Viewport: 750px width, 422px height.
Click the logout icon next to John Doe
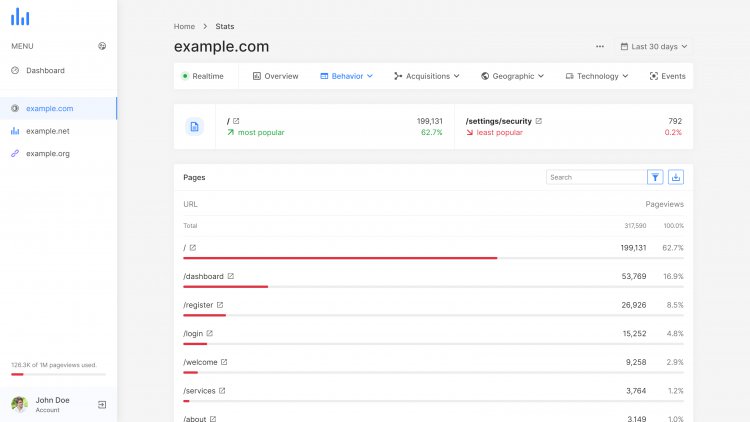coord(102,405)
